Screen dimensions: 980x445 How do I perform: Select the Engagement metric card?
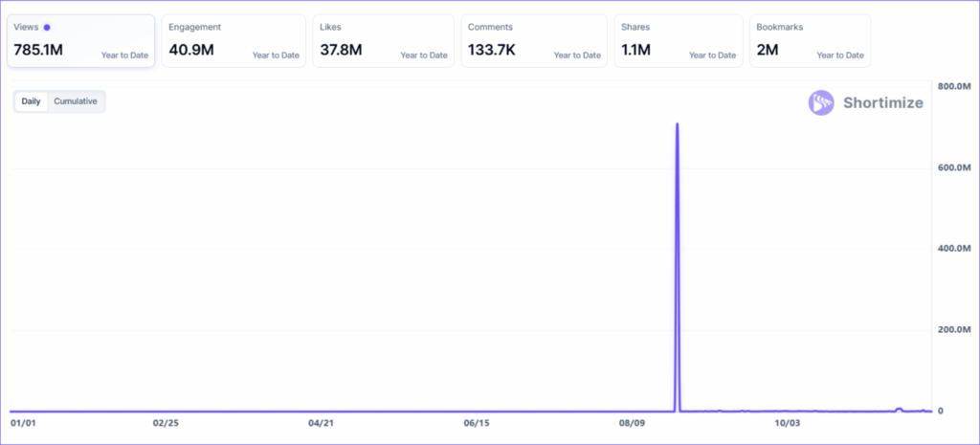tap(234, 40)
